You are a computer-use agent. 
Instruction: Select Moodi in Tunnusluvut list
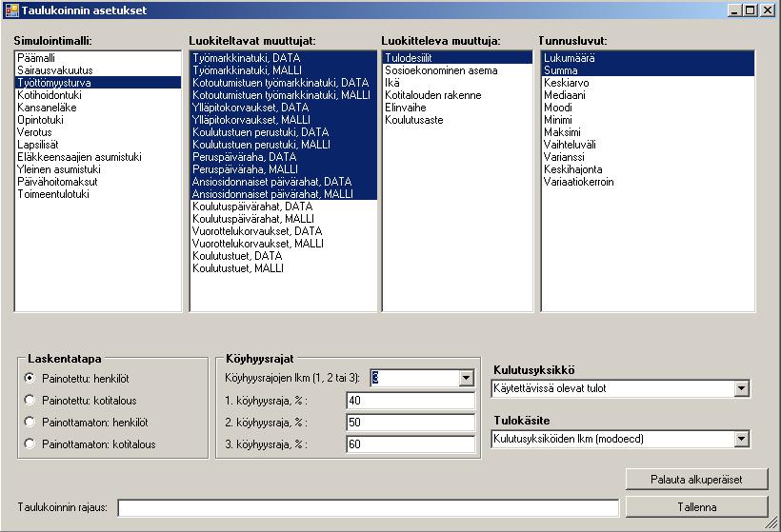[648, 108]
